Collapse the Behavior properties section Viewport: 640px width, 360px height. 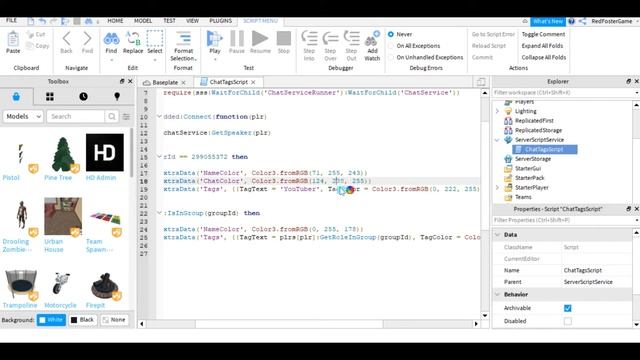click(498, 294)
